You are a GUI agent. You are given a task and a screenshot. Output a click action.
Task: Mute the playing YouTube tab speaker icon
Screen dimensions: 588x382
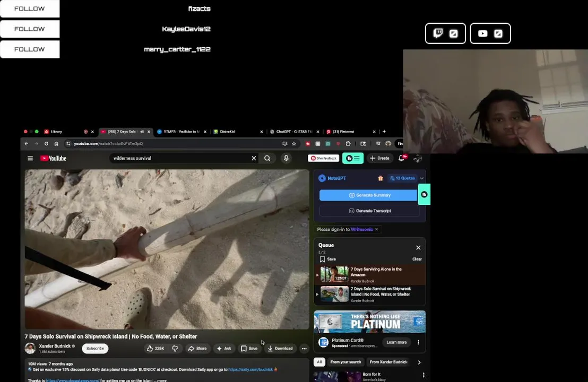[x=142, y=132]
